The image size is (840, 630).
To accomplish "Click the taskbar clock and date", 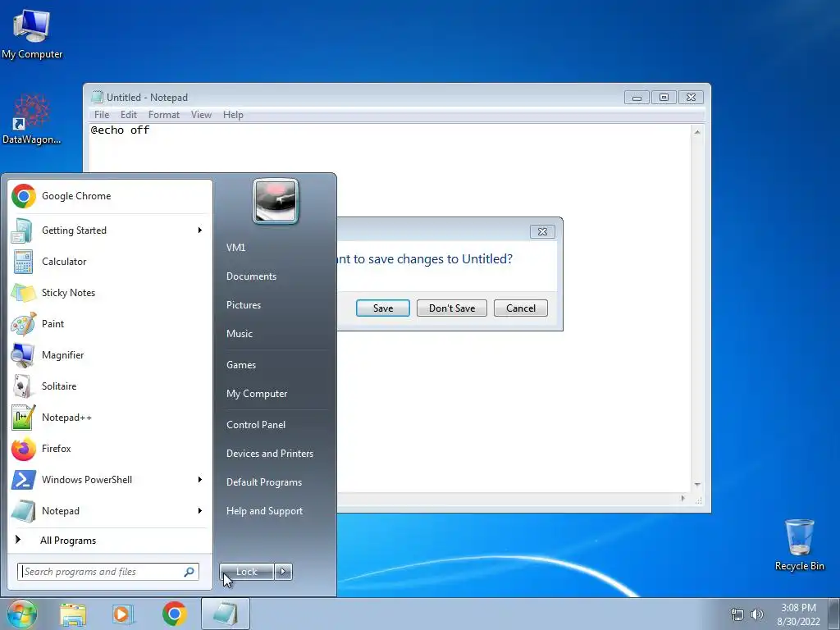I will coord(798,614).
